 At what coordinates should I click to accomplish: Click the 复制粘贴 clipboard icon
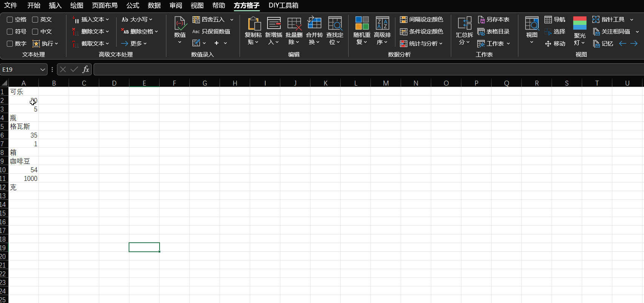tap(253, 23)
